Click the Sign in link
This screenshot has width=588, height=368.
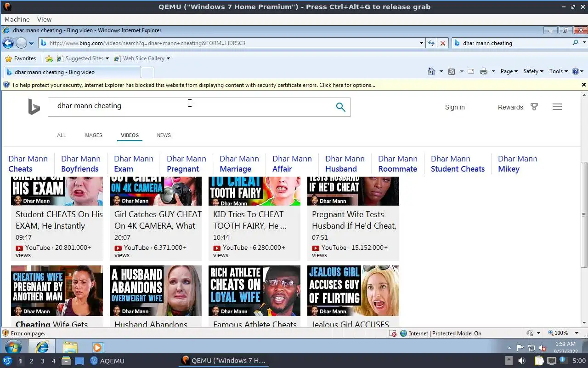(x=455, y=107)
